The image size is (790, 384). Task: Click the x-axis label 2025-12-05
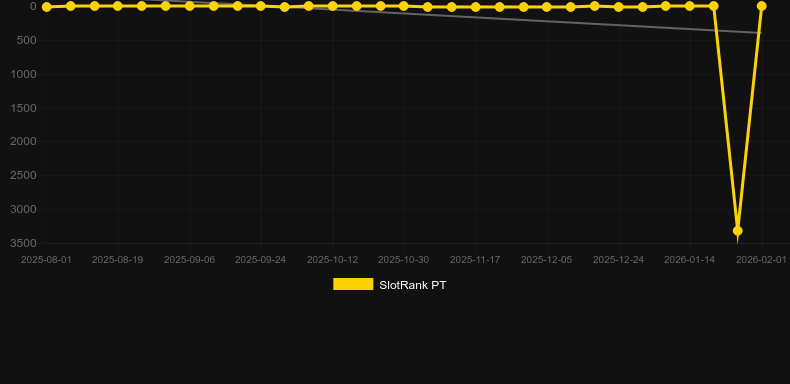pyautogui.click(x=547, y=260)
